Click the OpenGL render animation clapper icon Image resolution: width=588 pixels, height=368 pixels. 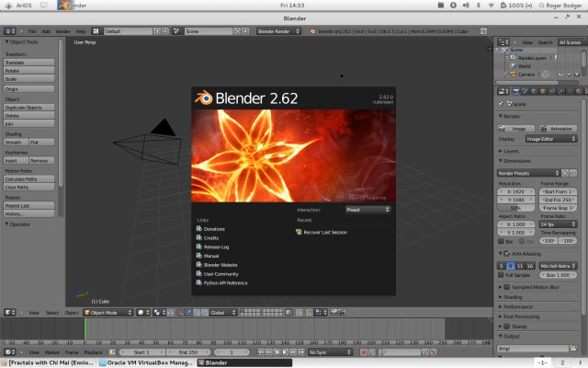(342, 313)
